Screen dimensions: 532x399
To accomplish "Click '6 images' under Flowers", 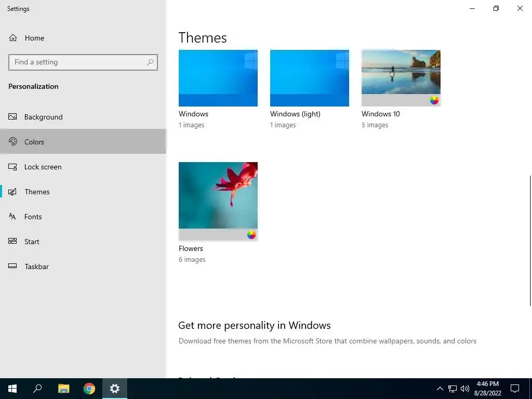I will pos(192,260).
